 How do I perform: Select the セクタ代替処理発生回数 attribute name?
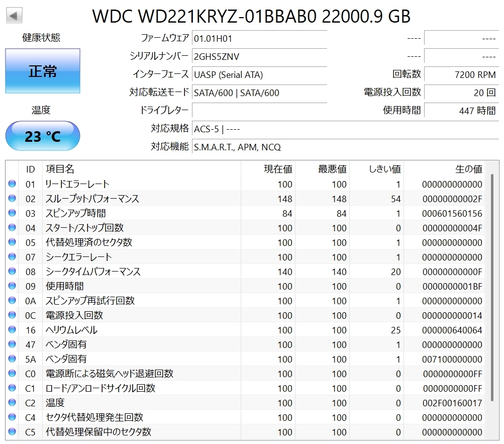pyautogui.click(x=94, y=417)
